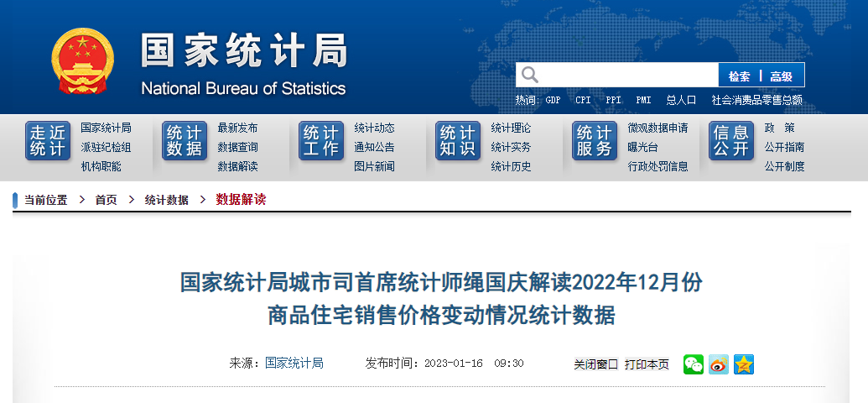The image size is (868, 403).
Task: Share article via Weibo icon
Action: click(x=719, y=364)
